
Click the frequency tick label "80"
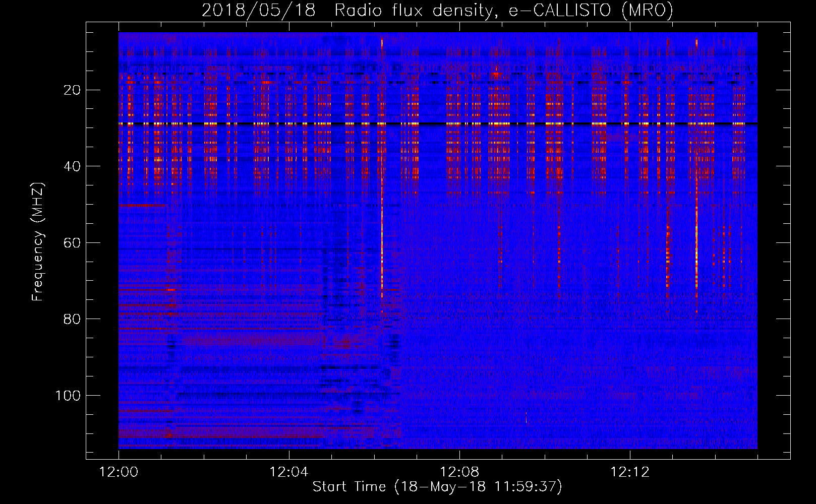72,319
